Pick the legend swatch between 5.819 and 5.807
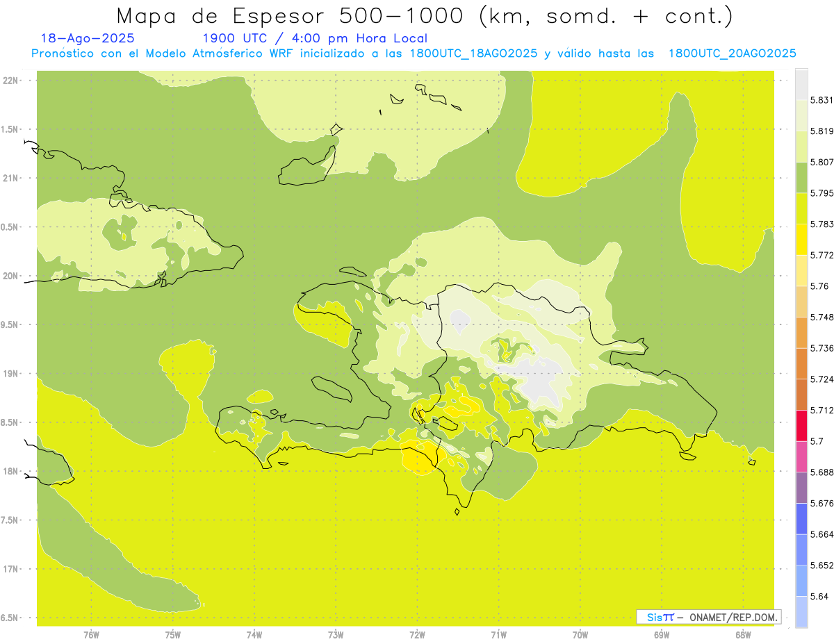 (801, 146)
